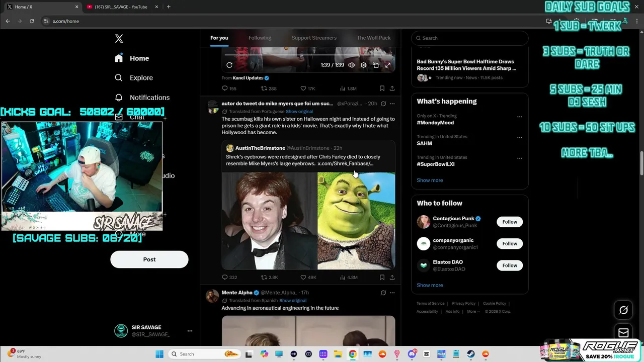The image size is (644, 362).
Task: Click the x.com/home address bar
Action: coord(292,21)
